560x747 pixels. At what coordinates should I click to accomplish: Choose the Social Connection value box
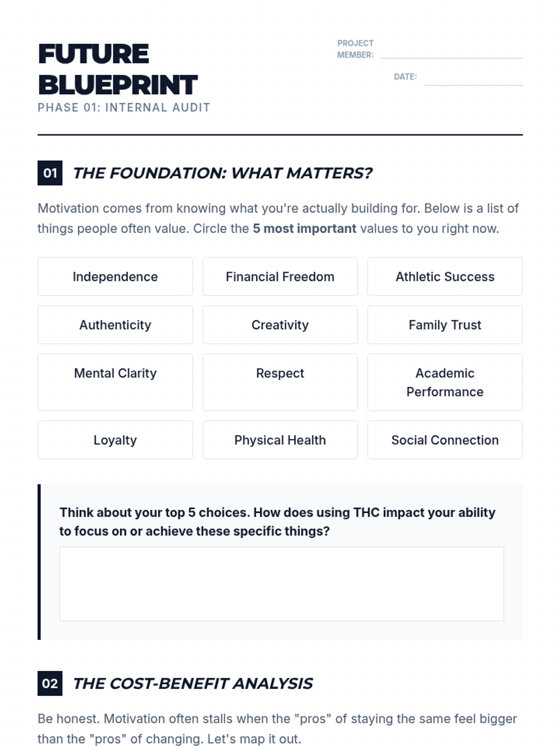(445, 440)
